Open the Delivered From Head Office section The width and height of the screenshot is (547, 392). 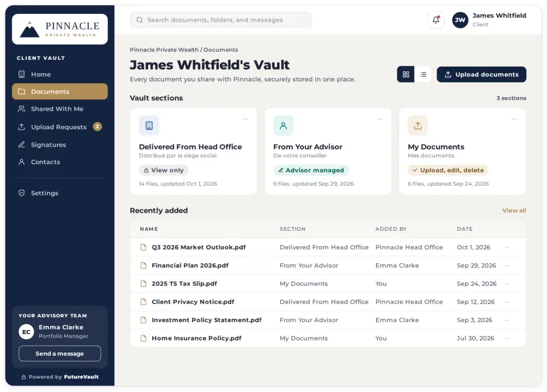(193, 151)
